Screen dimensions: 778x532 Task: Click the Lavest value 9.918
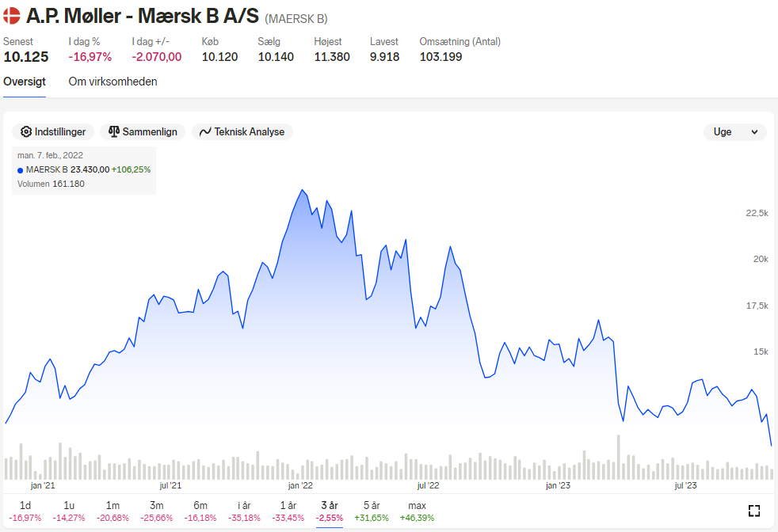(384, 57)
